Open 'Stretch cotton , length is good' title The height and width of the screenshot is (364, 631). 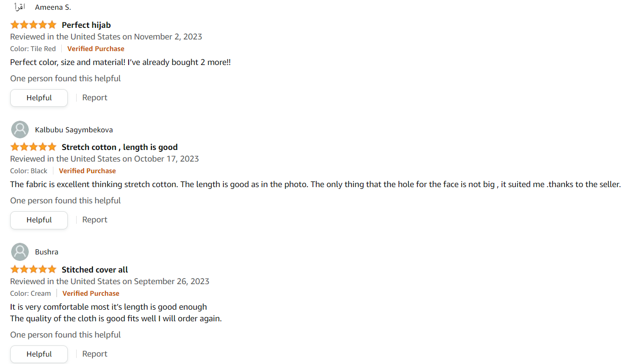[120, 147]
